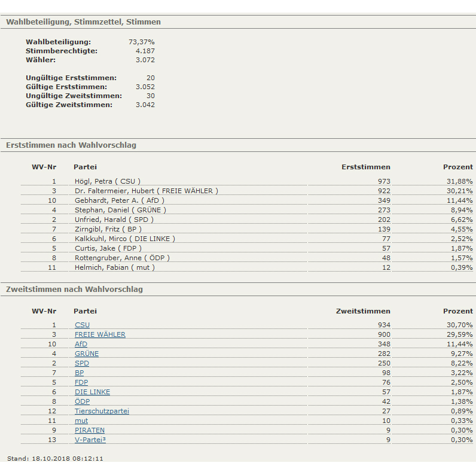
Task: Click 'Helmich, Fabian ( mut )'
Action: click(115, 267)
